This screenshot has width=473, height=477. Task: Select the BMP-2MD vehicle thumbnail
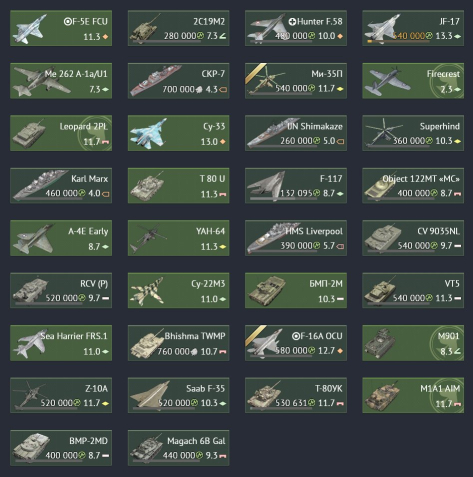point(31,447)
